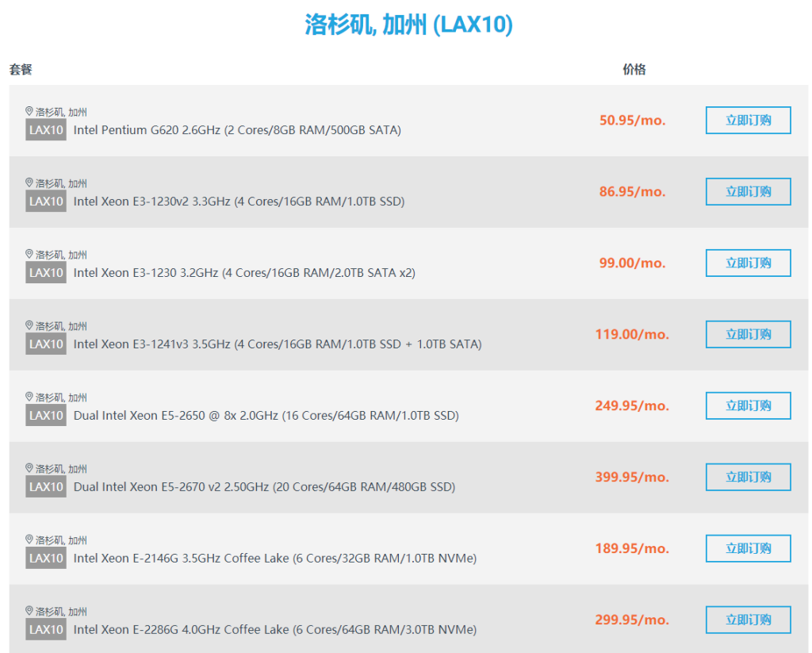Click LAX10 badge beside Xeon E3-1230 3.2GHz plan
The image size is (812, 653).
tap(46, 273)
